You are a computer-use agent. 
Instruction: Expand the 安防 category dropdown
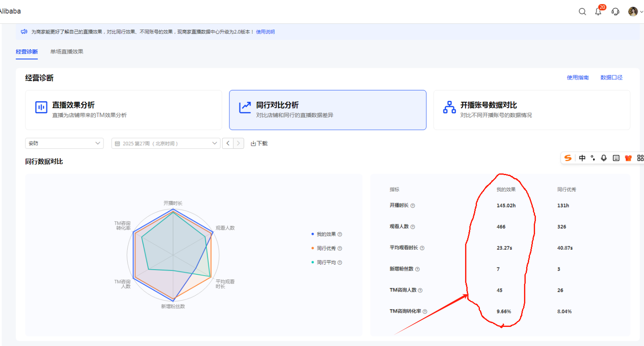point(64,143)
